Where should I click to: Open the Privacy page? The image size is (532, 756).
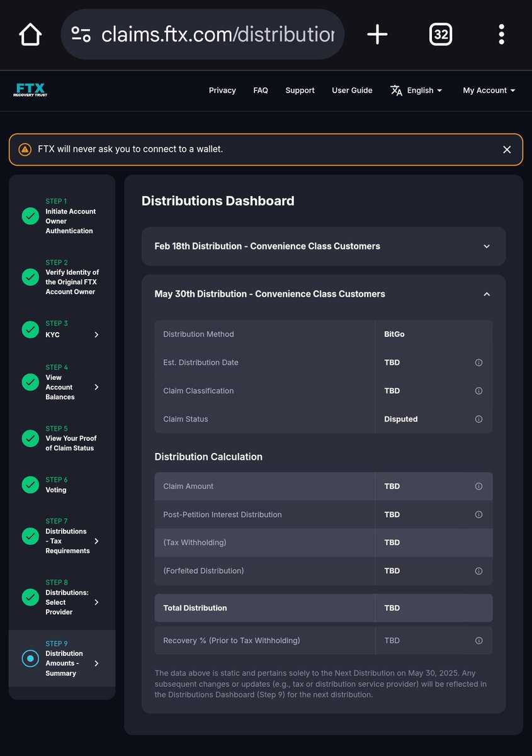[222, 91]
